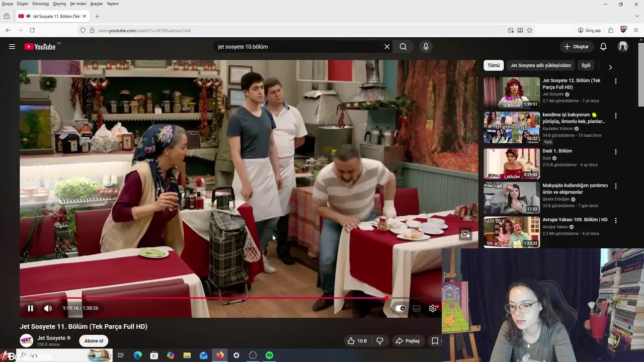644x362 pixels.
Task: Open options for kendime iyi bakıyorum video
Action: coord(615,116)
